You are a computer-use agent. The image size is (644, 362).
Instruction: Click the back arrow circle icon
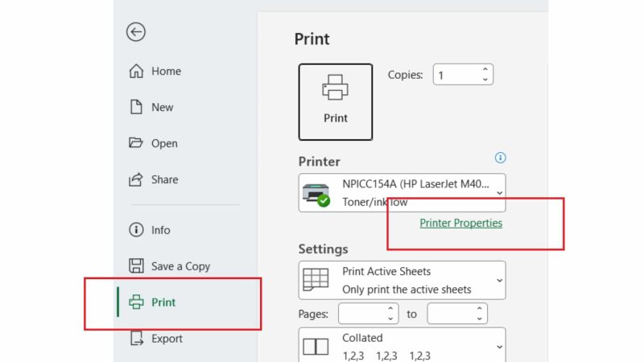[136, 32]
